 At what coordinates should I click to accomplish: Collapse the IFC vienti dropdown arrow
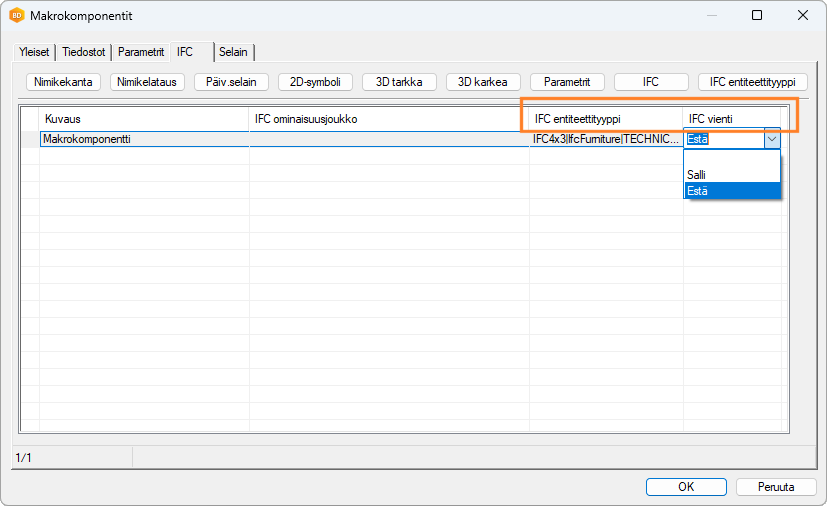(x=771, y=139)
